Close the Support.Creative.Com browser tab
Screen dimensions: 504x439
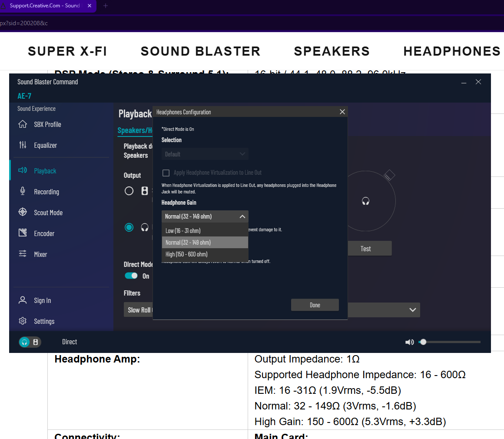point(90,6)
